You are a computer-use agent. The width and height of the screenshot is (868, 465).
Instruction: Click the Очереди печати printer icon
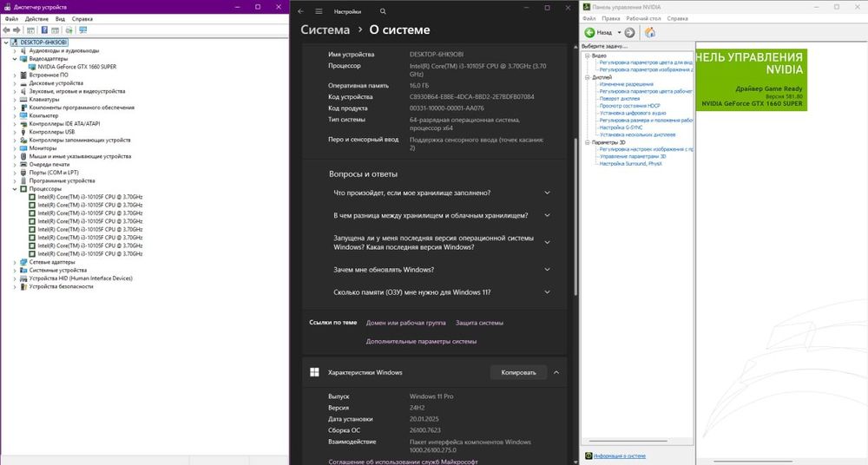(23, 165)
